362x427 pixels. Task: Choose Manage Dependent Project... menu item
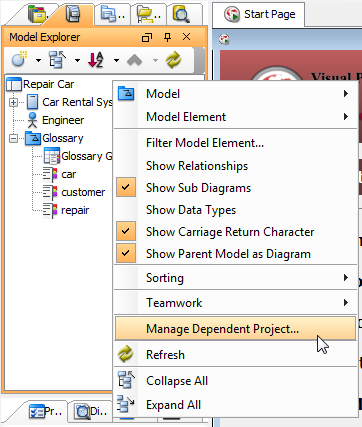[x=235, y=329]
